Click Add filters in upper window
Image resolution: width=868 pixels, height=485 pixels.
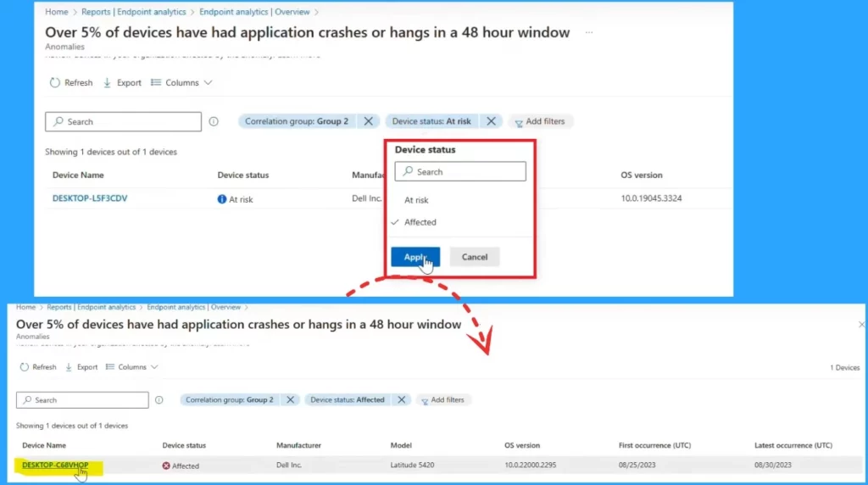[x=540, y=121]
